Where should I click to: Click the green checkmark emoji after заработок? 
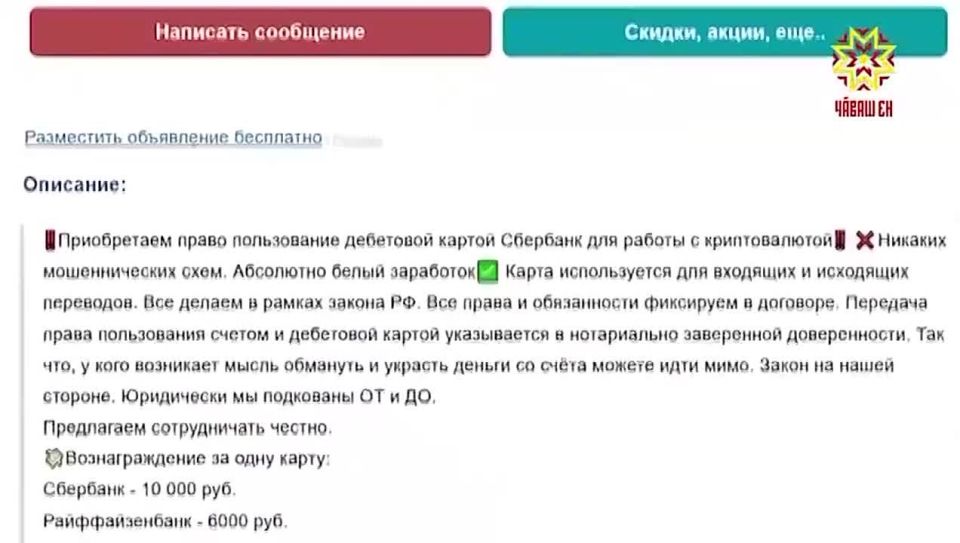point(487,271)
